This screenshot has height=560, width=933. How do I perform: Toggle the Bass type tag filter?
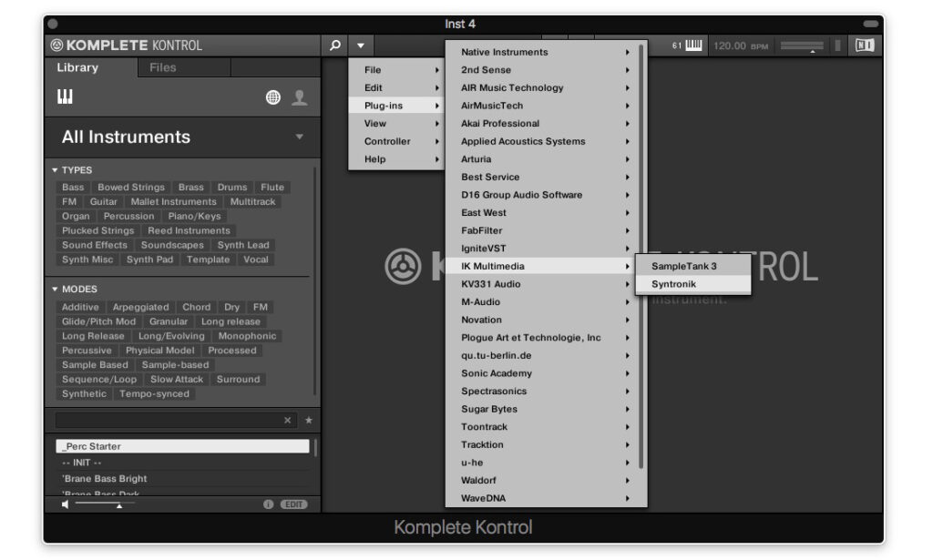(x=73, y=188)
